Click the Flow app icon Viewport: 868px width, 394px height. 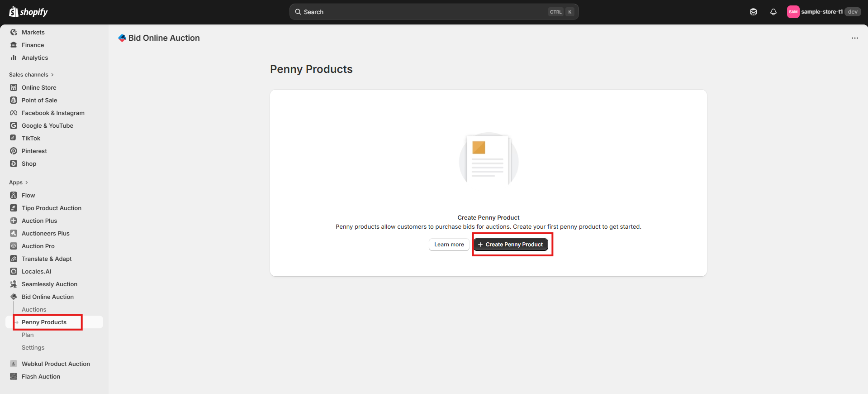coord(14,195)
